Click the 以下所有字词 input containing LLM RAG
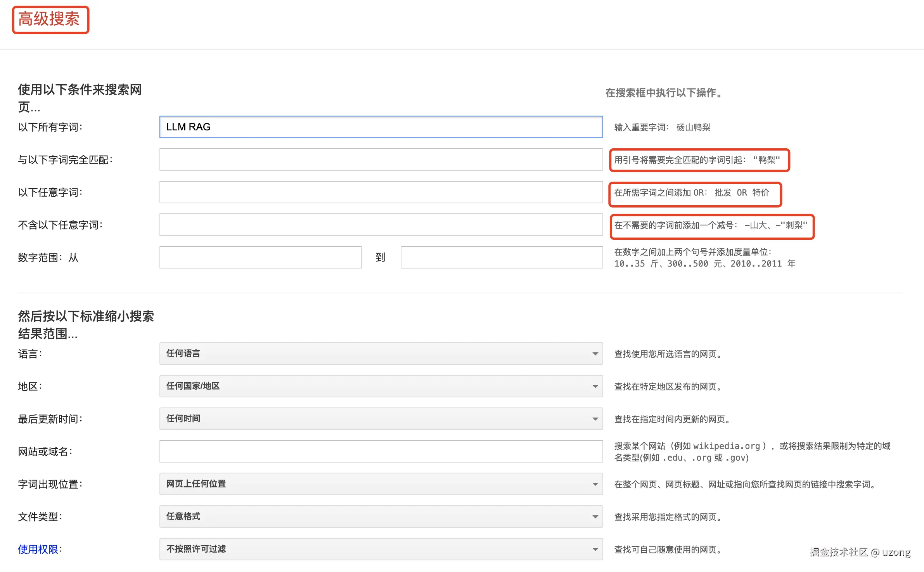The height and width of the screenshot is (572, 924). pyautogui.click(x=380, y=127)
